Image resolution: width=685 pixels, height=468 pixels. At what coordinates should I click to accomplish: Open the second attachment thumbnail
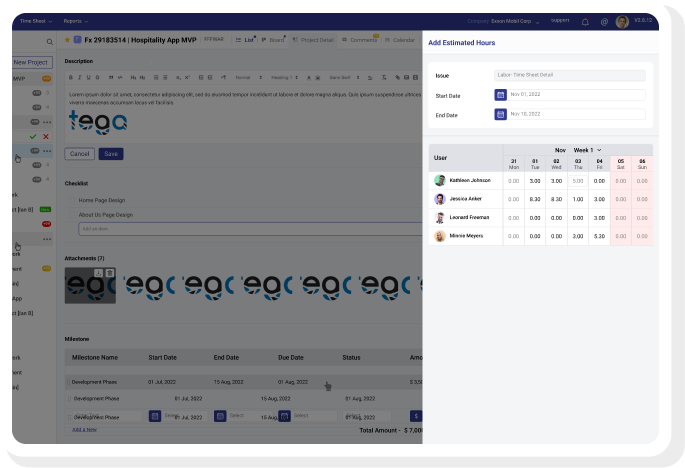pyautogui.click(x=149, y=286)
